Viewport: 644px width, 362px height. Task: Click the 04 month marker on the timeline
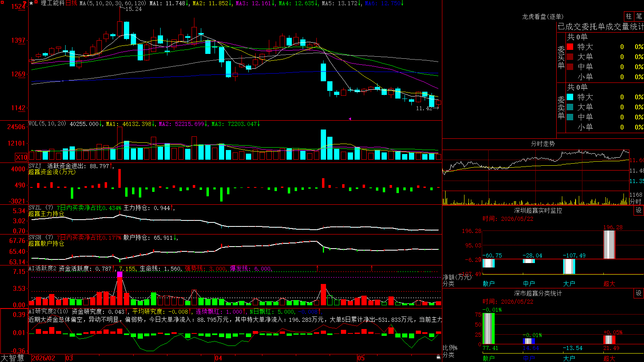218,358
